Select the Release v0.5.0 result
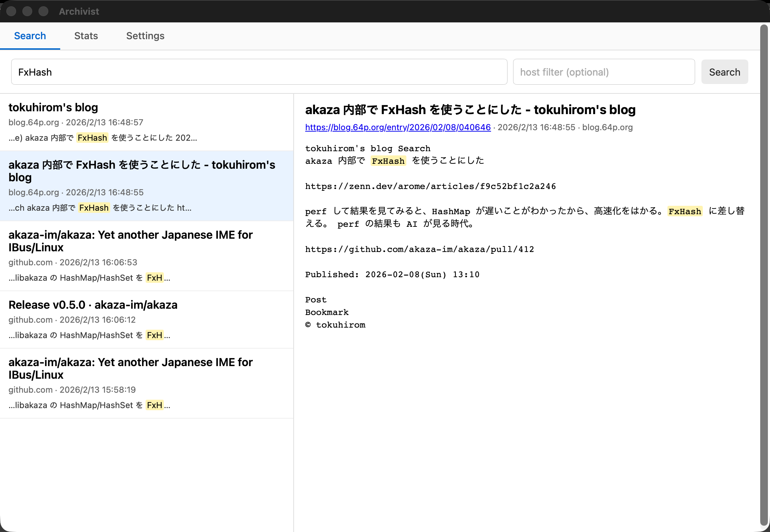Viewport: 770px width, 532px height. [x=146, y=319]
